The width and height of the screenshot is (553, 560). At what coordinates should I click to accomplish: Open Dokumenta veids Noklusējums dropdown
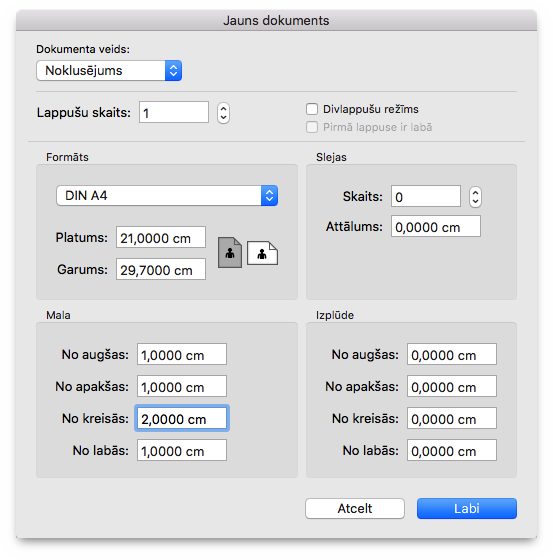pyautogui.click(x=109, y=70)
